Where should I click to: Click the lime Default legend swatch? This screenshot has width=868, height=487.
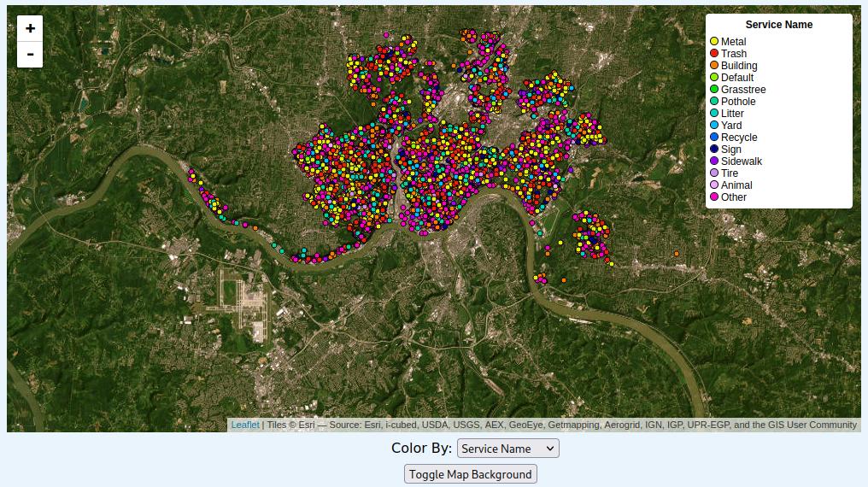coord(714,77)
